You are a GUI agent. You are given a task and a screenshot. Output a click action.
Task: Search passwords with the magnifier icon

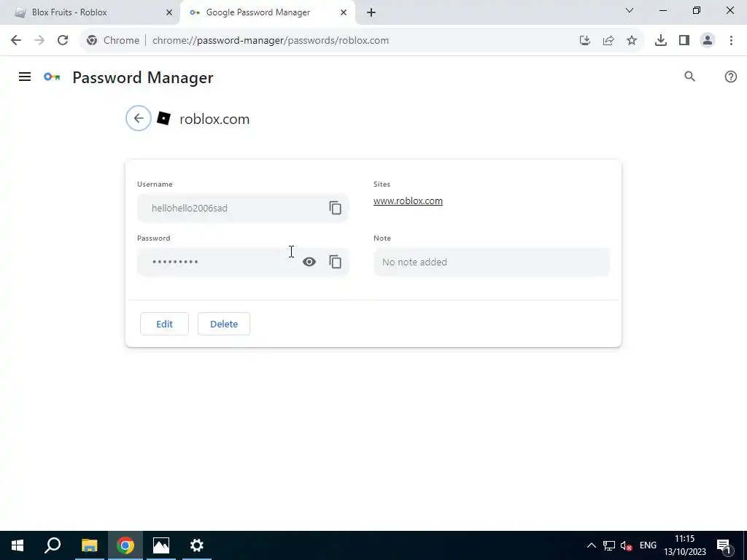tap(689, 77)
